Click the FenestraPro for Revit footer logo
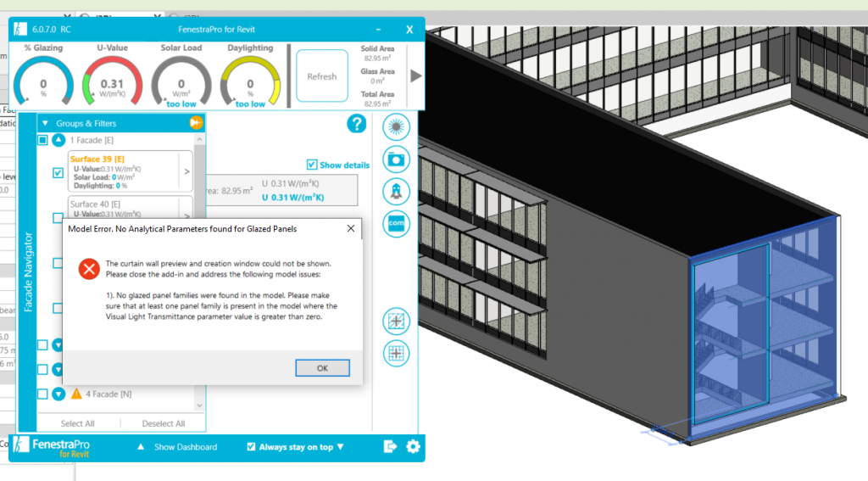 point(51,447)
